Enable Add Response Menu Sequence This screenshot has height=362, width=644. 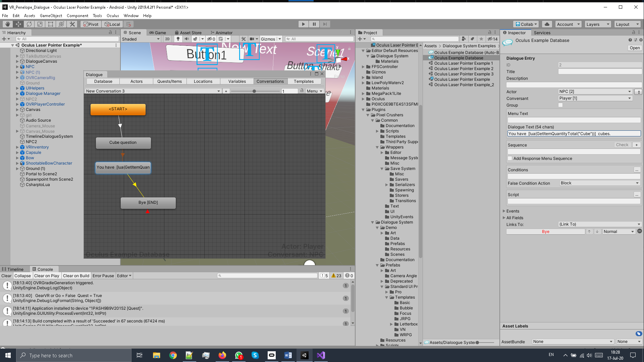[x=510, y=159]
